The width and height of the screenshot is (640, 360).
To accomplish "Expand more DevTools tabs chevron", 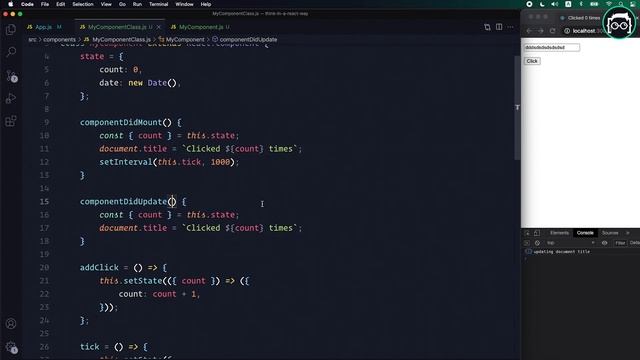I will click(628, 233).
